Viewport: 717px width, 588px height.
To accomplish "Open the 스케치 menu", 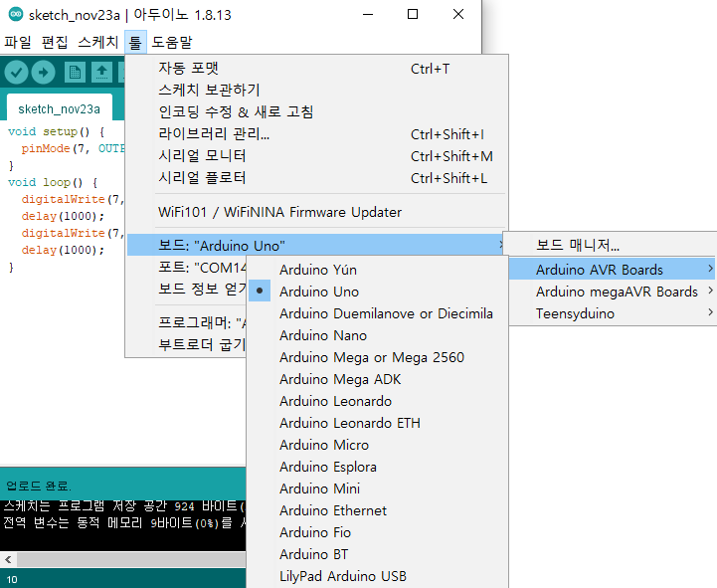I will (97, 42).
